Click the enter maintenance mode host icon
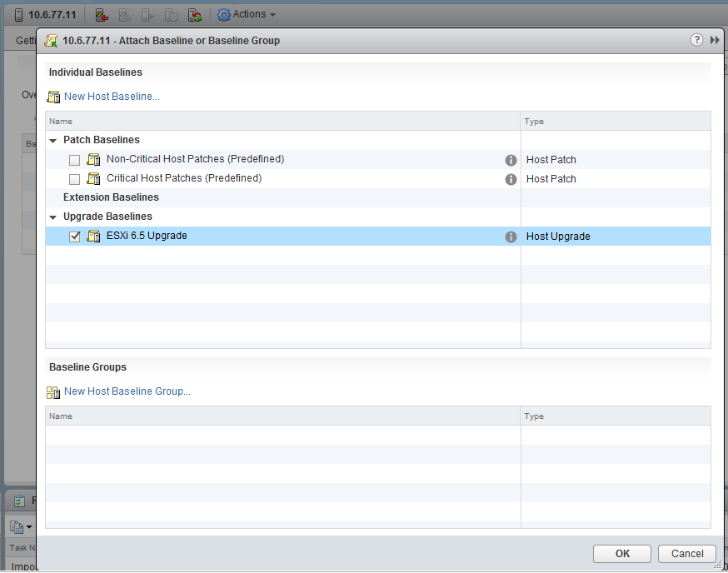The height and width of the screenshot is (573, 728). (x=102, y=15)
